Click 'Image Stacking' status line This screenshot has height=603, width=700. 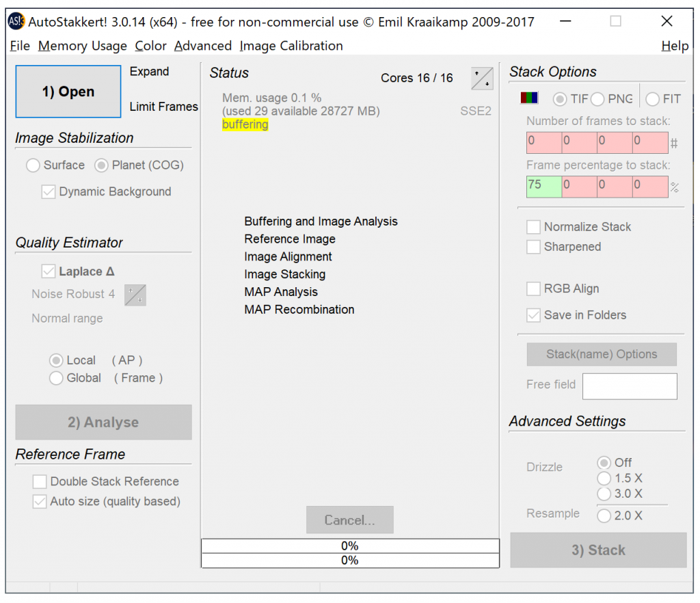click(x=285, y=274)
